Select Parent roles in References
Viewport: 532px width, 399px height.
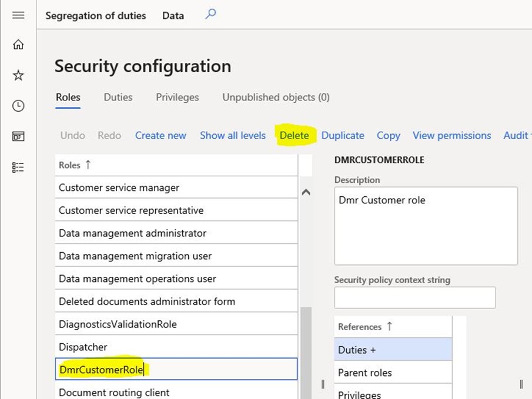(393, 373)
